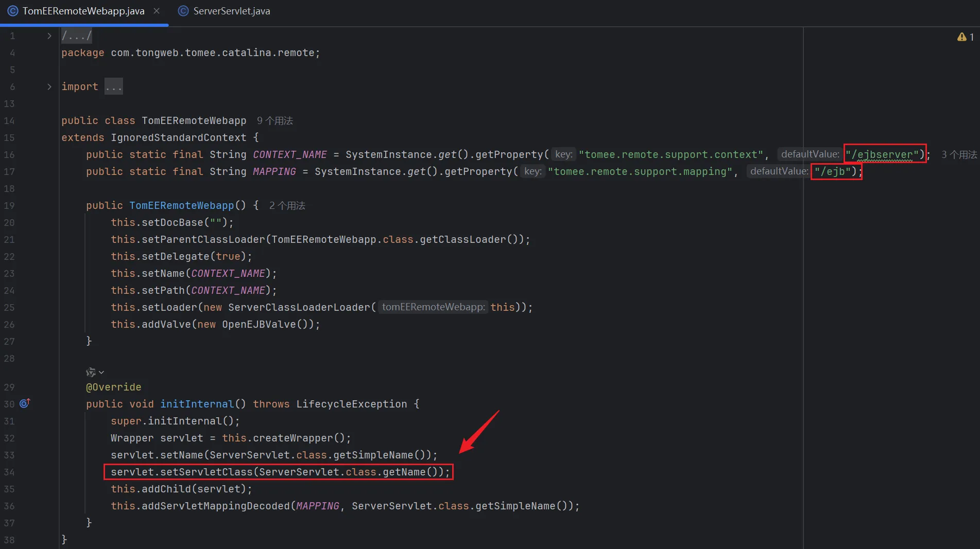Click the setServletClass call on line 34
This screenshot has width=980, height=549.
[x=206, y=472]
